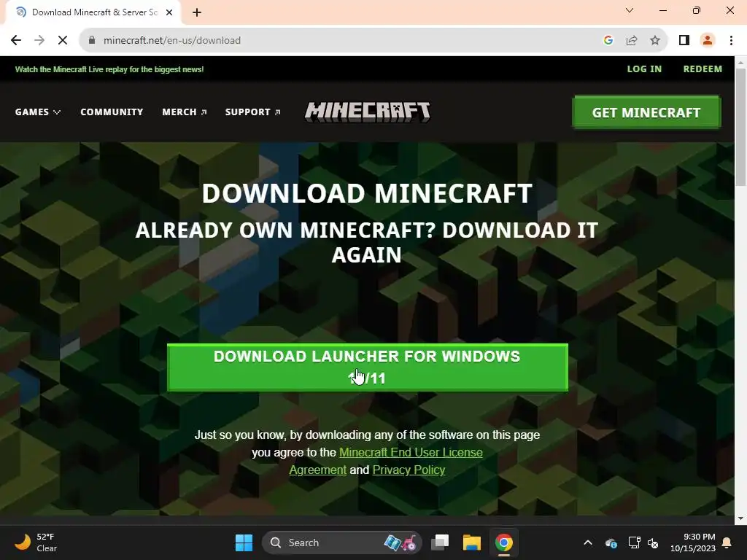Open a new browser tab
The height and width of the screenshot is (560, 747).
pos(197,12)
